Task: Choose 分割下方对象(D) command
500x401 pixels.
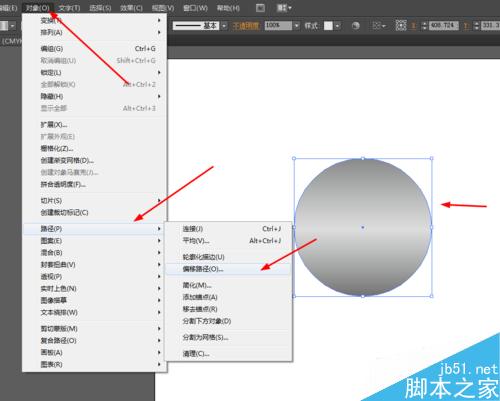Action: tap(229, 321)
